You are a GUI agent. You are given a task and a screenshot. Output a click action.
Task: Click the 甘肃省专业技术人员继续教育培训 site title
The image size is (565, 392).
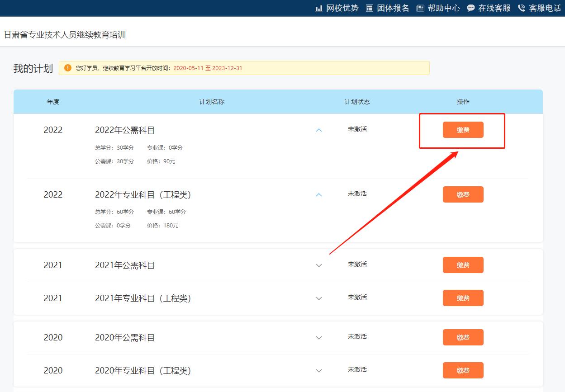(x=65, y=35)
